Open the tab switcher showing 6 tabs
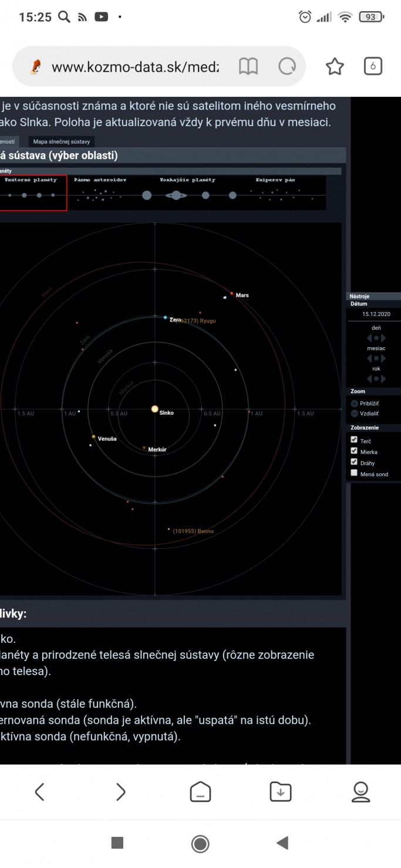 tap(373, 66)
